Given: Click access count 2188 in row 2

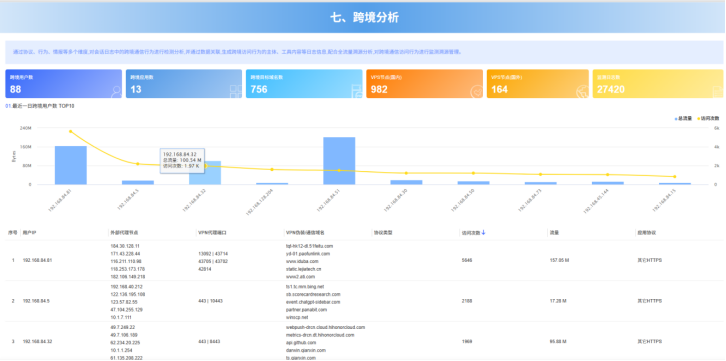Looking at the screenshot, I should tap(467, 301).
